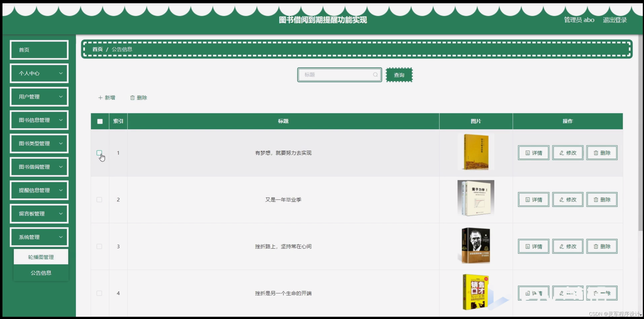Click the vertical page scrollbar on the right
This screenshot has height=319, width=644.
click(640, 133)
